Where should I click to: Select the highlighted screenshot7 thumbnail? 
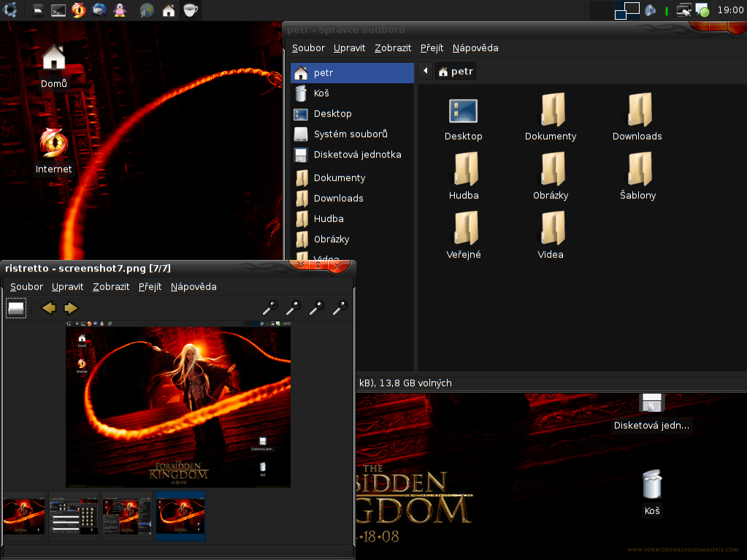(x=180, y=516)
